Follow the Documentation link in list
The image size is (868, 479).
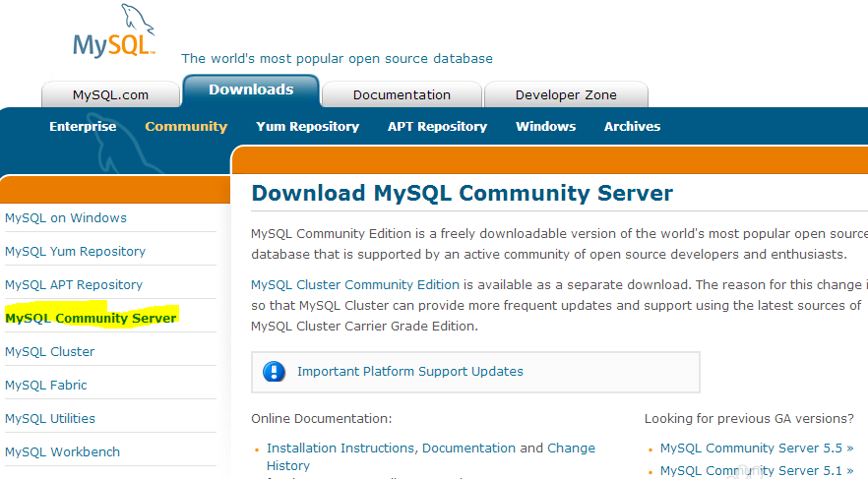[468, 449]
